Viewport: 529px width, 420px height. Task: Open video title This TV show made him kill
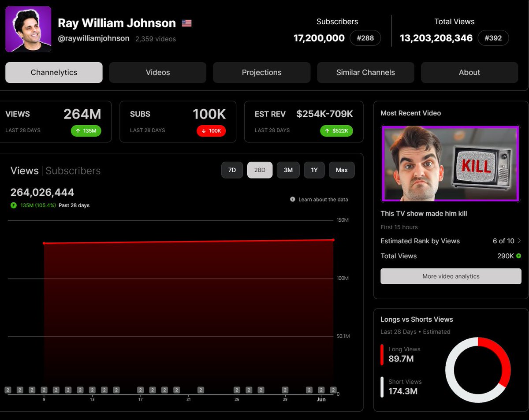click(x=424, y=213)
